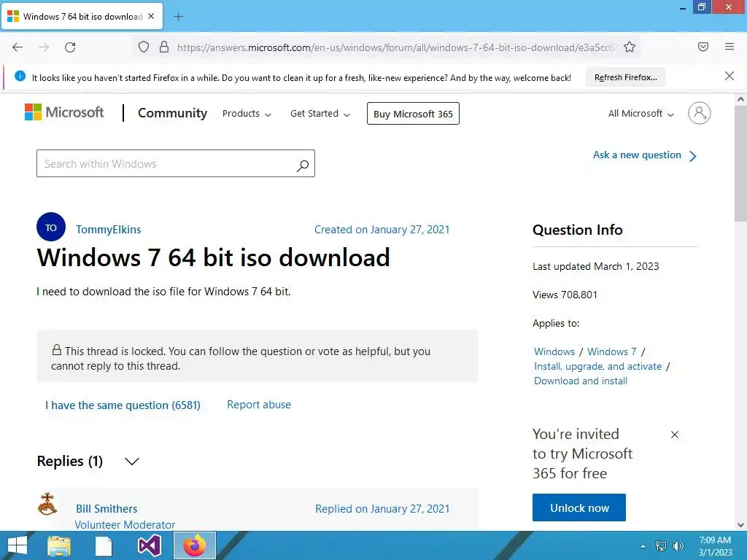Go back using the browser back arrow
The width and height of the screenshot is (747, 560).
pyautogui.click(x=18, y=47)
